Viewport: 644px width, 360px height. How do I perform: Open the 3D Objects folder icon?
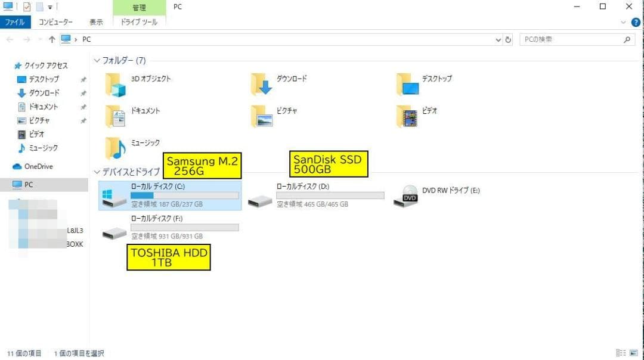pos(116,85)
